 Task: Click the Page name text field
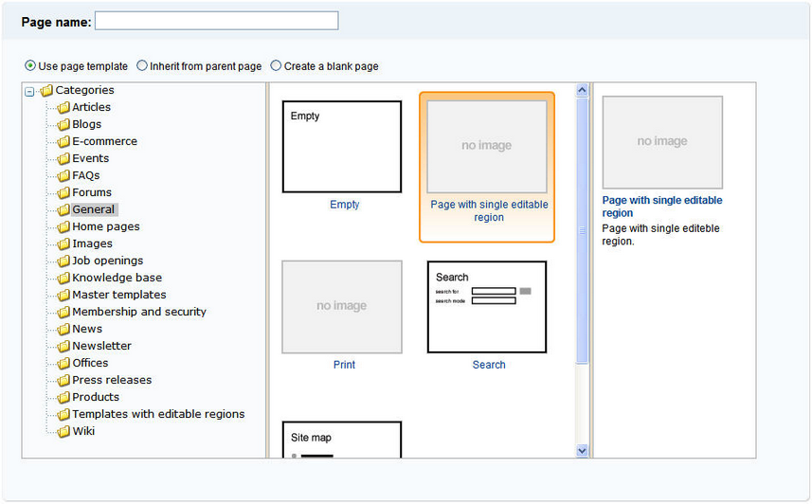click(x=216, y=21)
